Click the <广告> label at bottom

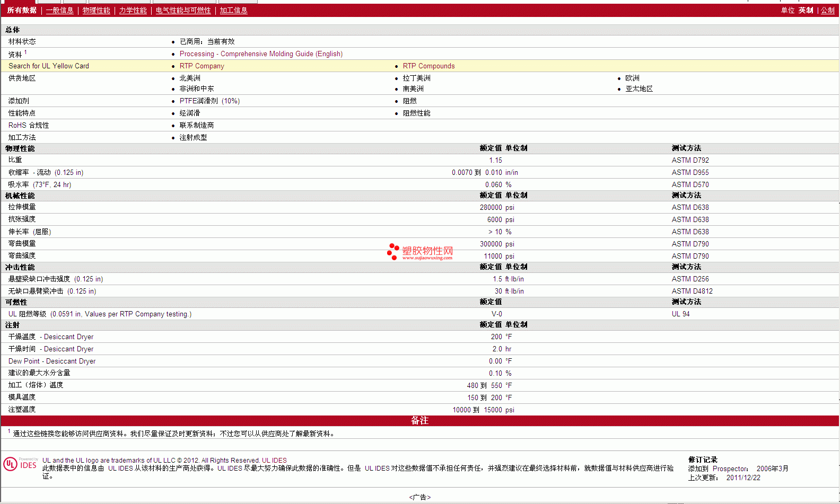pyautogui.click(x=419, y=497)
